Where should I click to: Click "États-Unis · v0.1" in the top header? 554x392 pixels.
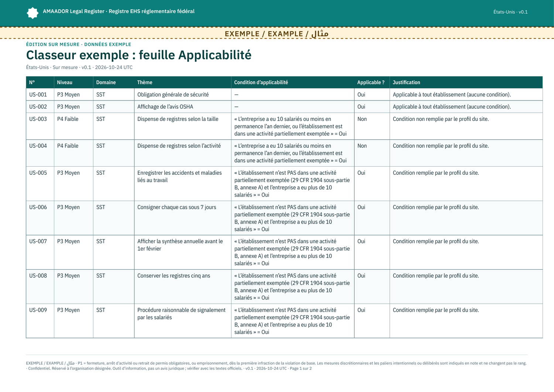point(510,12)
